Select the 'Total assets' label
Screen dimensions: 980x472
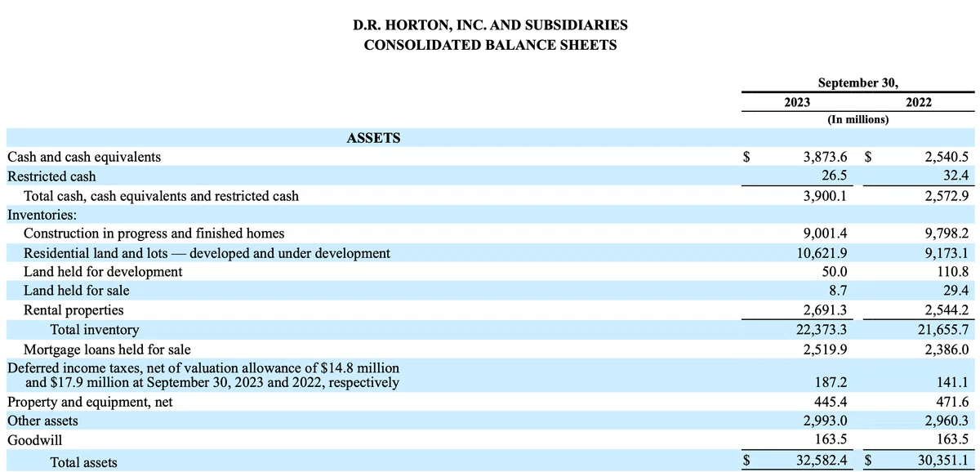click(83, 462)
